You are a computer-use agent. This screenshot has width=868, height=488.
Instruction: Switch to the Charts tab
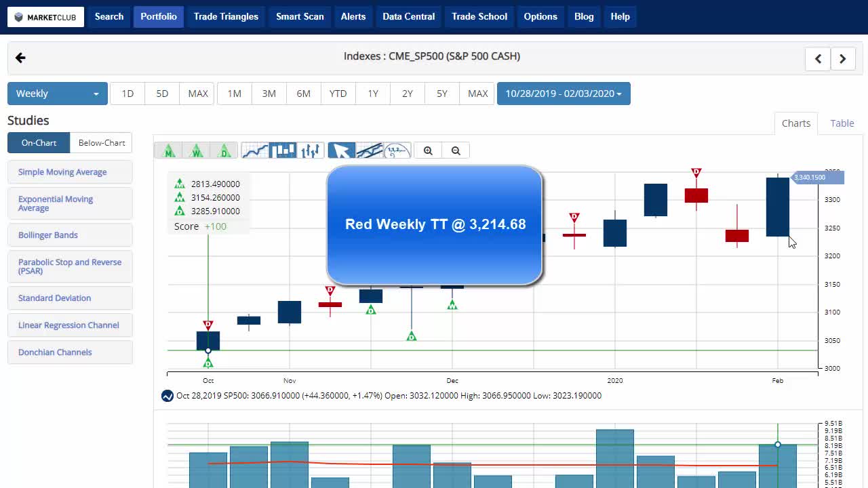click(x=796, y=123)
